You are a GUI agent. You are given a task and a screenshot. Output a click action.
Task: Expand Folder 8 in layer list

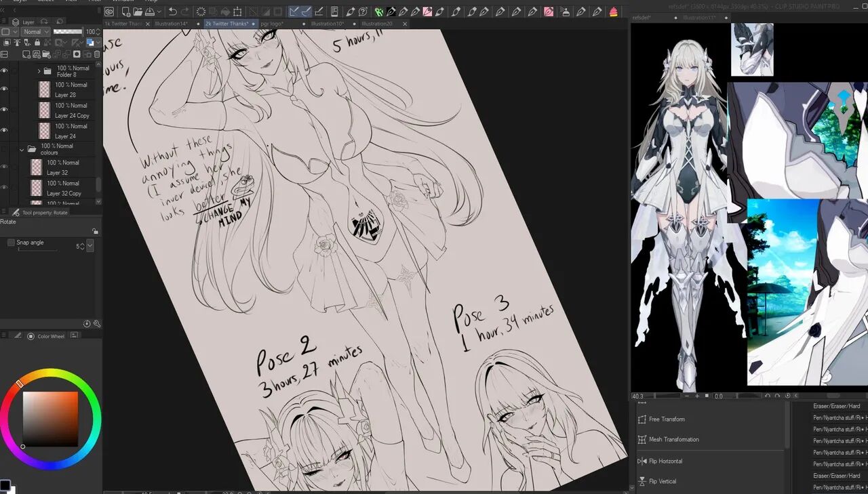coord(39,70)
